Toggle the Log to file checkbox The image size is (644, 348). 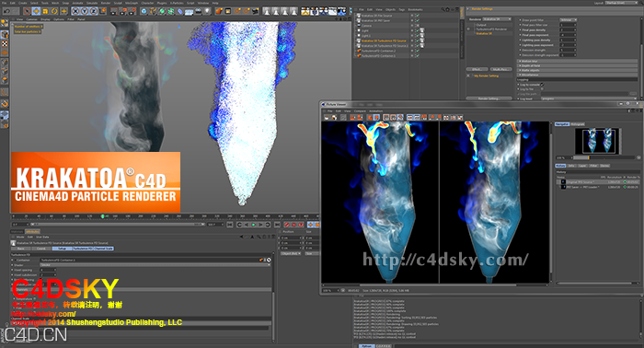(x=542, y=89)
